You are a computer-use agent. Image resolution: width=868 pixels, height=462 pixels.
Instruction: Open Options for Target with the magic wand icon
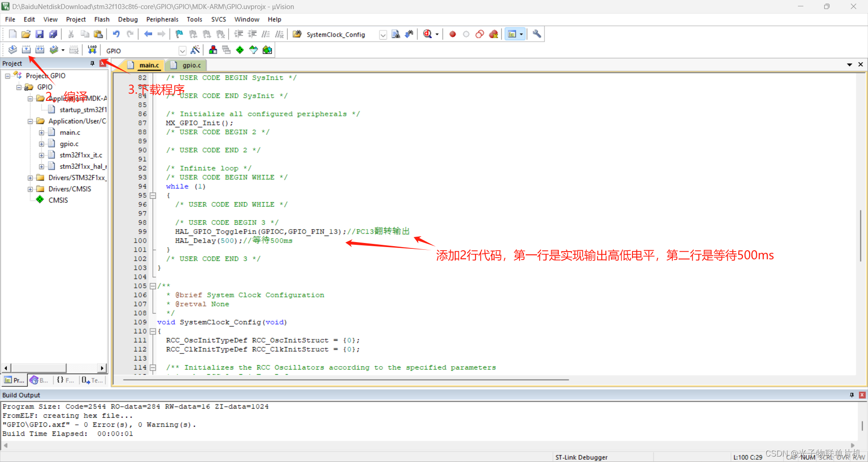(195, 50)
